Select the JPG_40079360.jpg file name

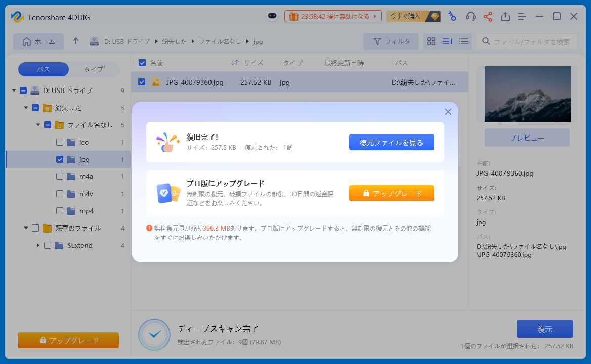click(195, 82)
